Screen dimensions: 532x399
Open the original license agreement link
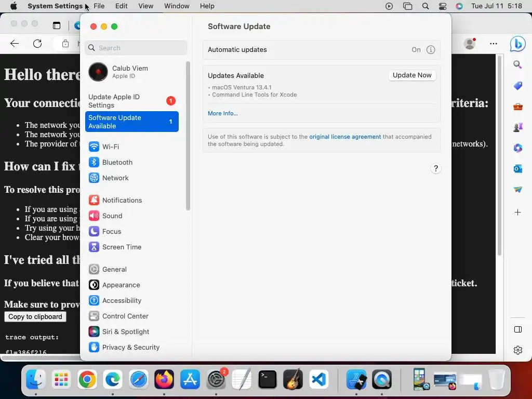345,137
